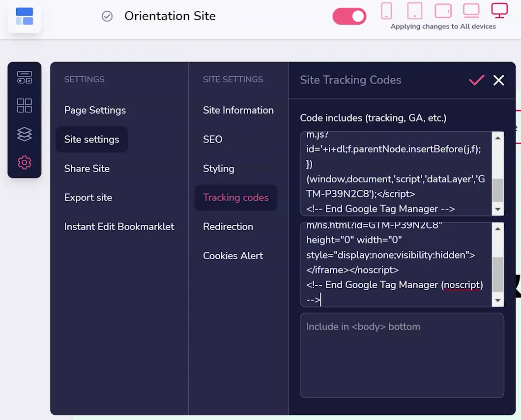The image size is (521, 420).
Task: Open Redirection settings
Action: [228, 226]
